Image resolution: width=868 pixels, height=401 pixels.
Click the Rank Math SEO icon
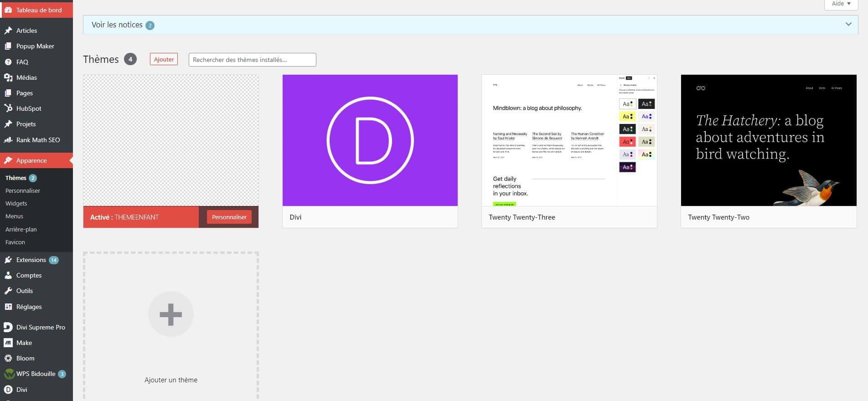pos(8,140)
